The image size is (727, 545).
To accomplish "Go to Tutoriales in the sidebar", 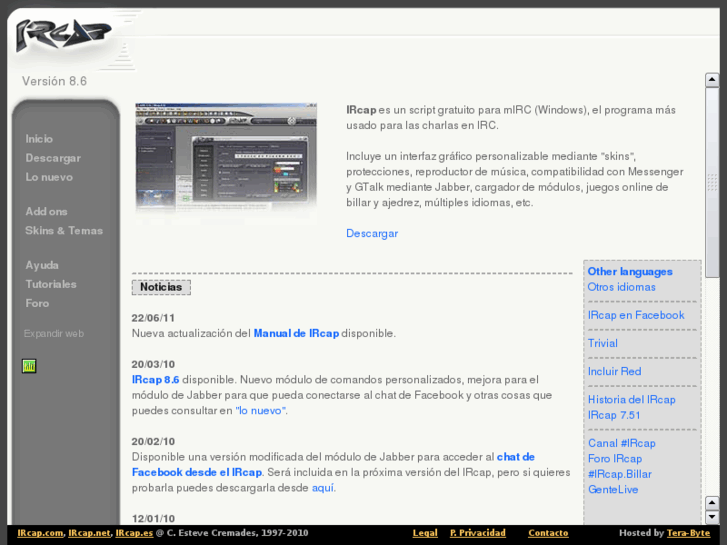I will [x=51, y=284].
